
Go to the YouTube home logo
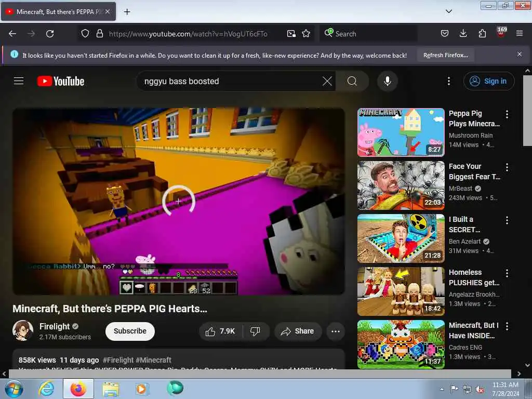(x=61, y=82)
